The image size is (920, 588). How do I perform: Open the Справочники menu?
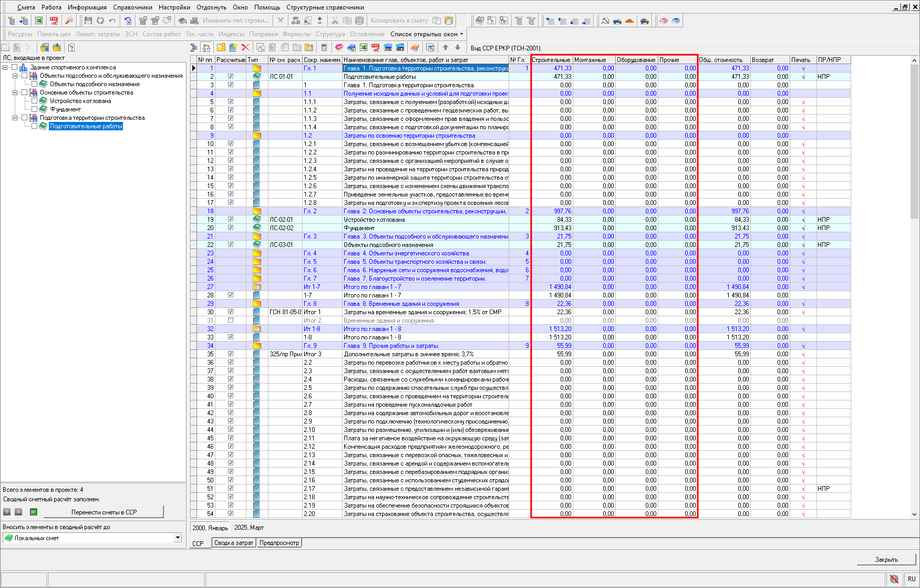[132, 7]
